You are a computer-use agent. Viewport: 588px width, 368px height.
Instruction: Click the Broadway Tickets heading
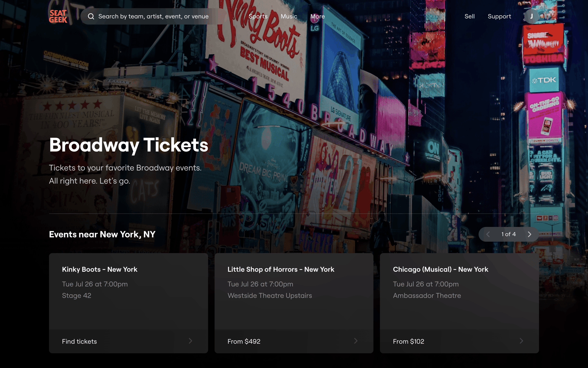tap(129, 145)
